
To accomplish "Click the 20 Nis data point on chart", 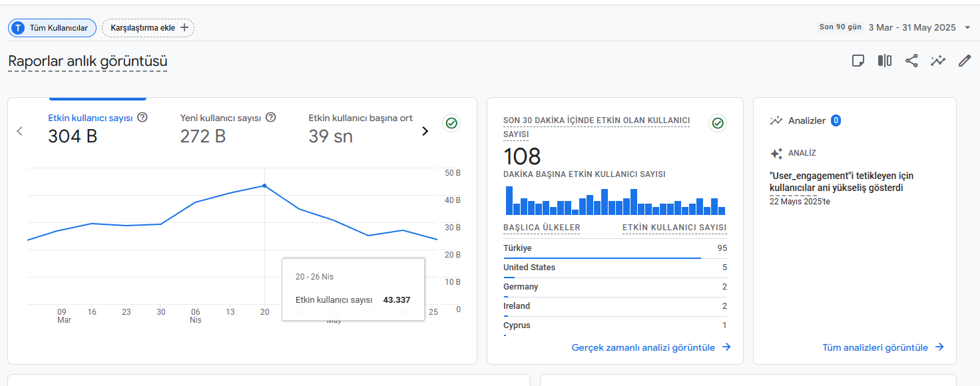I will pos(264,186).
